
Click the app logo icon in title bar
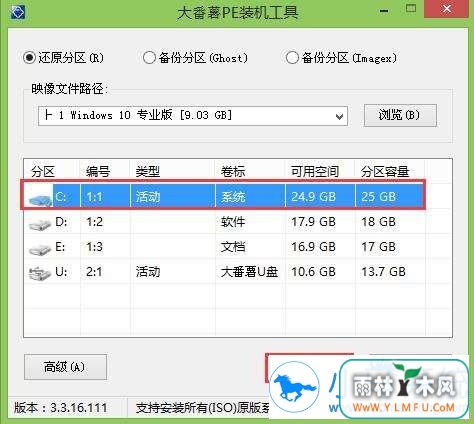coord(18,12)
